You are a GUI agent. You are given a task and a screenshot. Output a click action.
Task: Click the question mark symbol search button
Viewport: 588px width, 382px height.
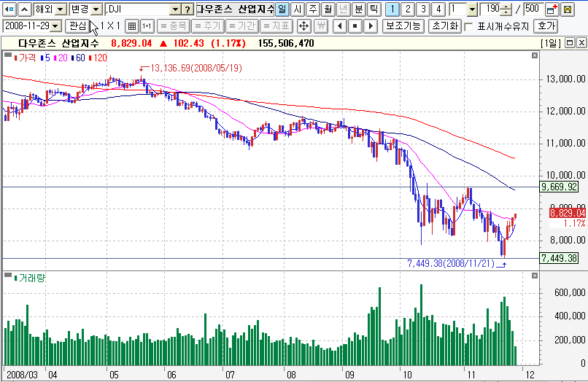[188, 9]
